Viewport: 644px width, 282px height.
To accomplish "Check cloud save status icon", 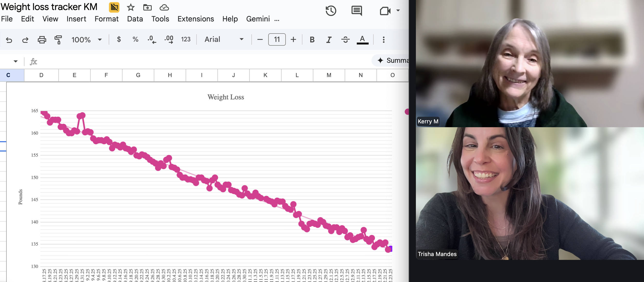I will pyautogui.click(x=164, y=7).
